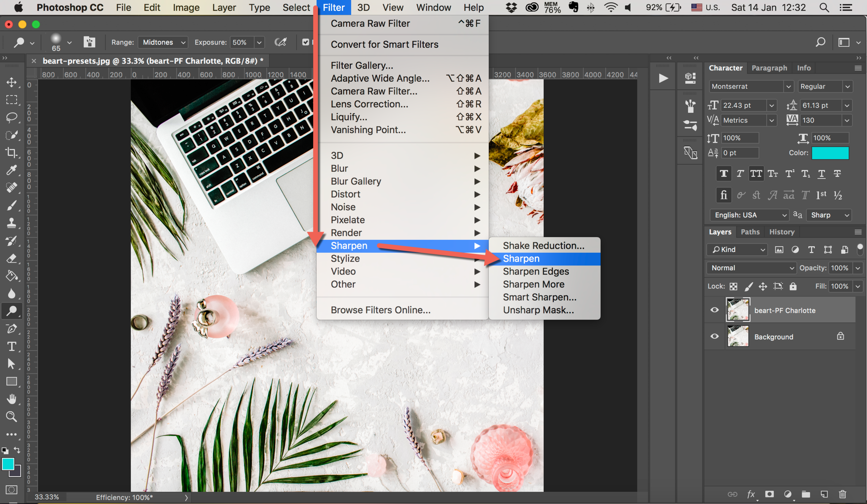The width and height of the screenshot is (867, 504).
Task: Select the Brush tool
Action: [x=11, y=206]
